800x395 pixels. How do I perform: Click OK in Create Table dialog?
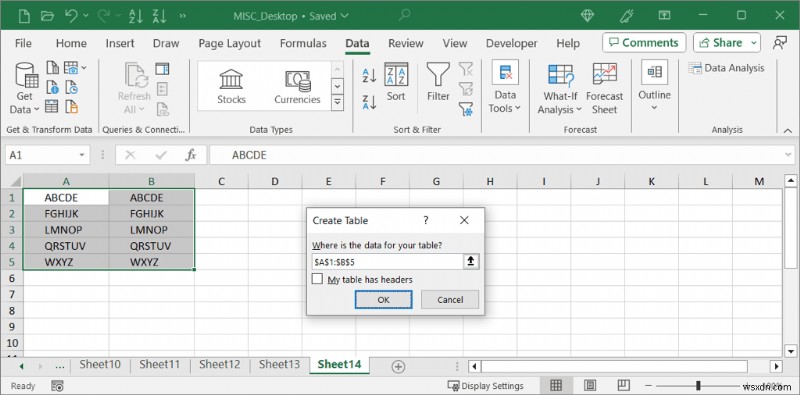[383, 300]
